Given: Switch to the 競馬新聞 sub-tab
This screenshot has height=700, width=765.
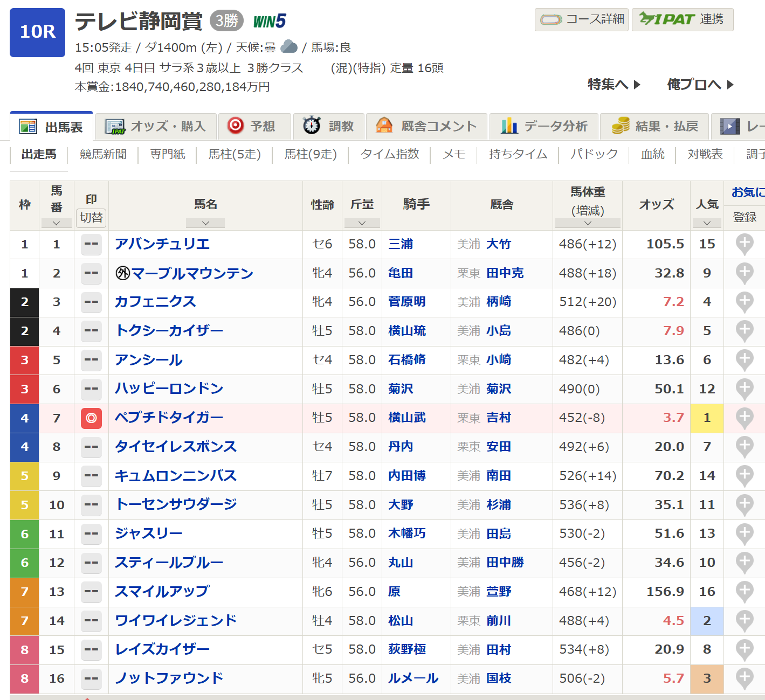Looking at the screenshot, I should 103,155.
